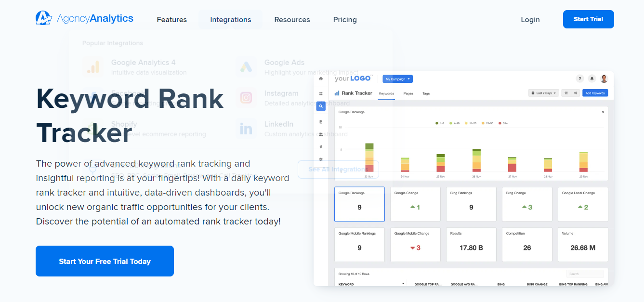Open the reports document icon in sidebar
The image size is (644, 302).
tap(321, 122)
